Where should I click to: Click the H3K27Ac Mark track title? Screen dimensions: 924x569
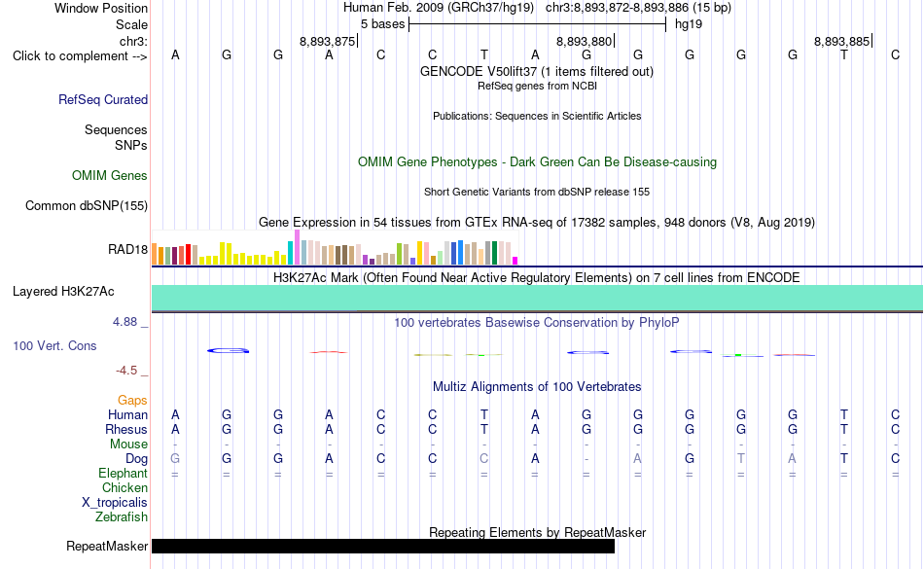pos(537,277)
